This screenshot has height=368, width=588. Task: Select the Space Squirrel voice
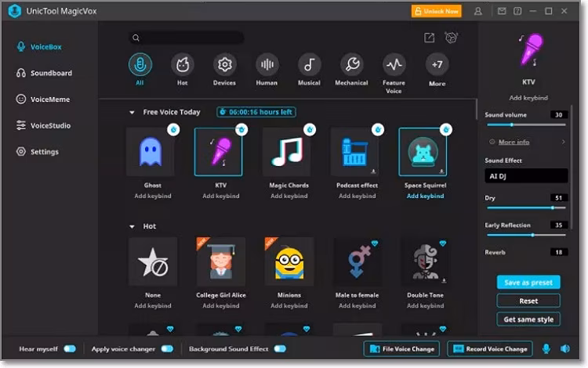click(x=423, y=152)
